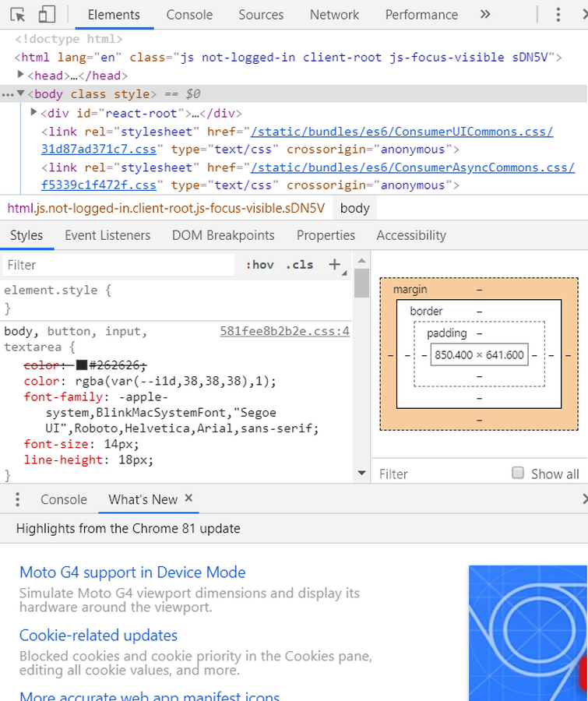This screenshot has width=588, height=701.
Task: Close the What's New drawer tab
Action: [188, 498]
